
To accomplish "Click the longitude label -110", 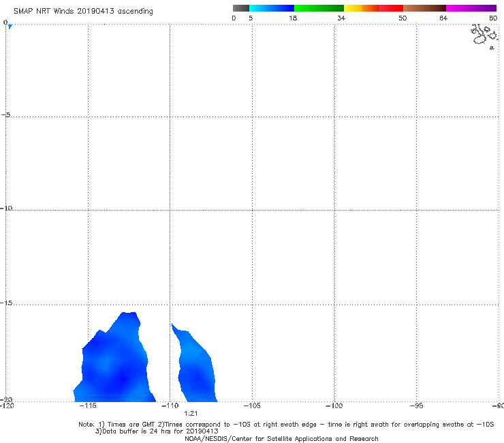I will coord(170,406).
